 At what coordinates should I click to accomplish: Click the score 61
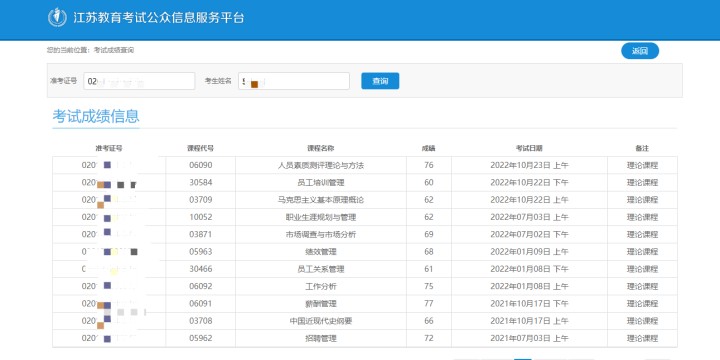click(x=429, y=269)
